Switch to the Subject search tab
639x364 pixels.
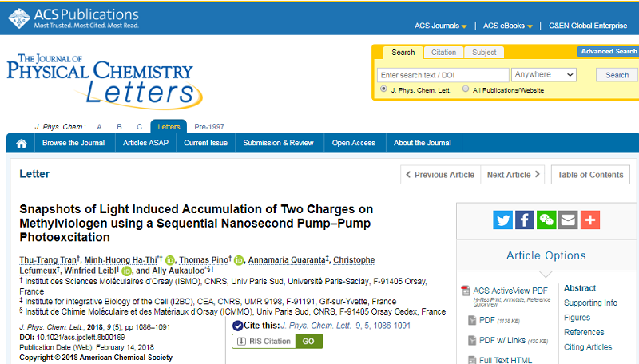point(484,53)
